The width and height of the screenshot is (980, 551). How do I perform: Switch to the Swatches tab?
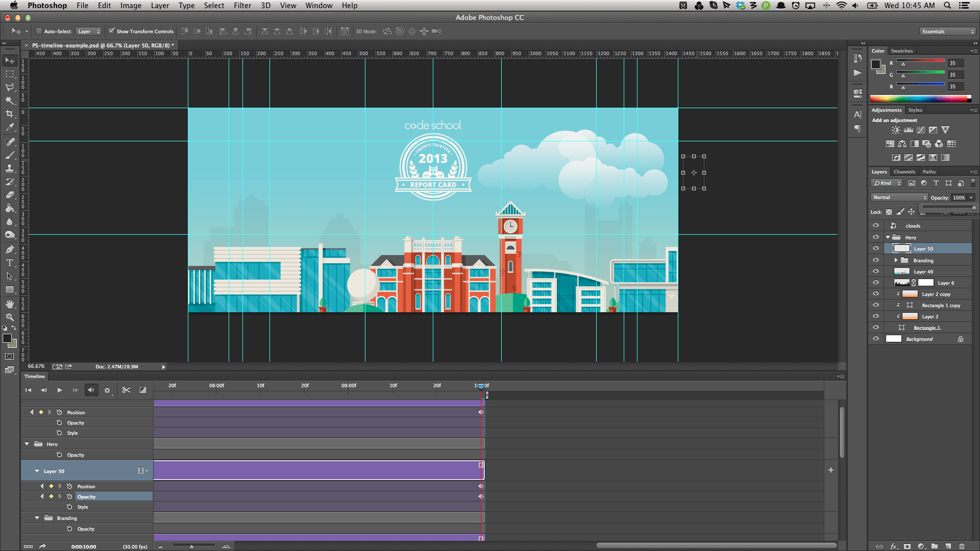[902, 51]
